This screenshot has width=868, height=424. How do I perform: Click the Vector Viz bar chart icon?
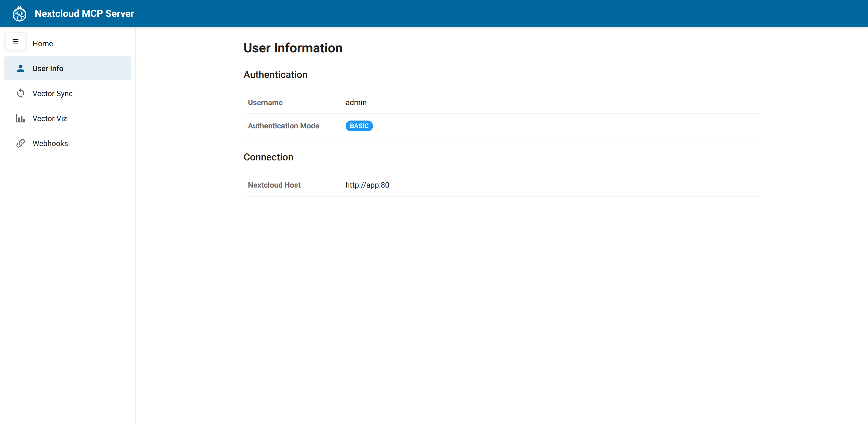pyautogui.click(x=21, y=118)
